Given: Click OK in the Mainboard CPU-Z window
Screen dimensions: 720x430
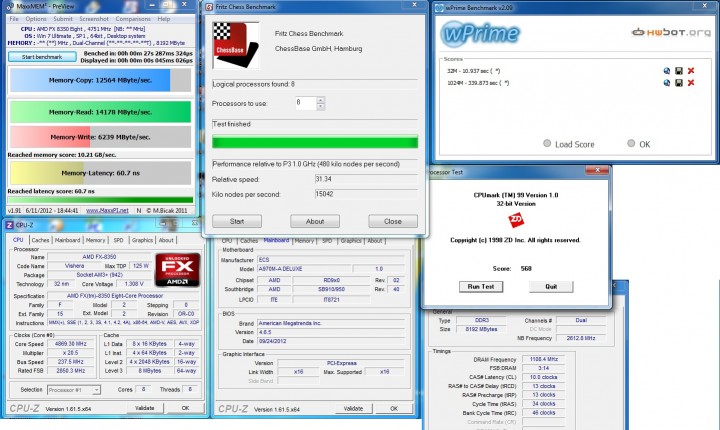Looking at the screenshot, I should pos(394,408).
